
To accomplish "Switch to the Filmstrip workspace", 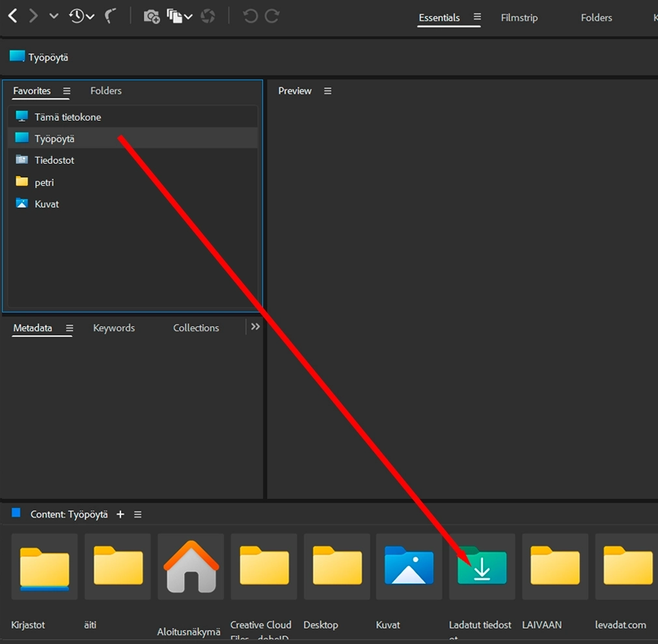I will [x=519, y=18].
